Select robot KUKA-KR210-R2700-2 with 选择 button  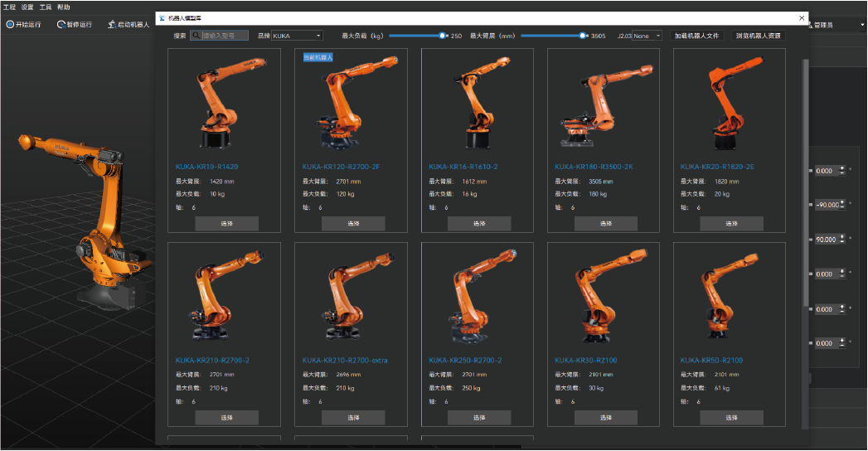(x=227, y=418)
